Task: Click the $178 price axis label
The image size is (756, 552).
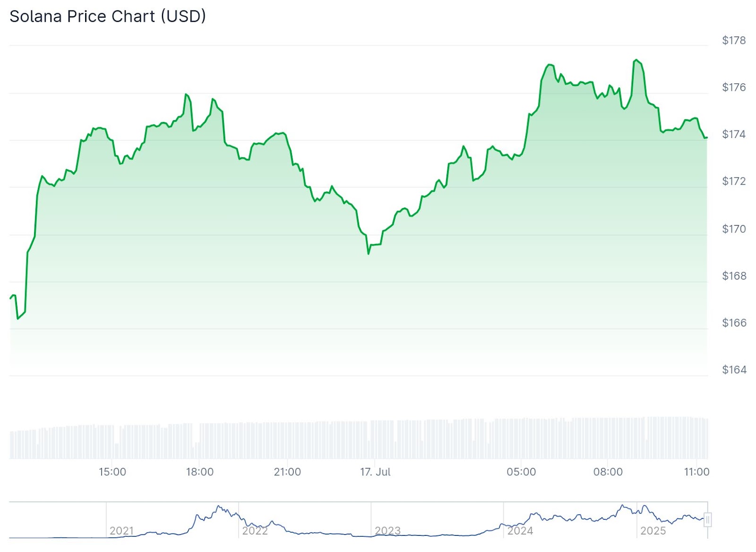Action: [734, 41]
